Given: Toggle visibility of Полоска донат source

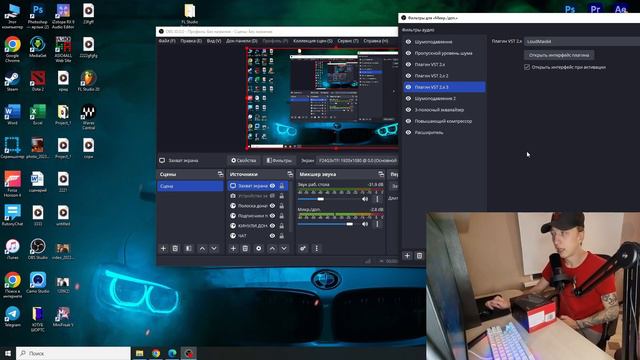Looking at the screenshot, I should (272, 206).
